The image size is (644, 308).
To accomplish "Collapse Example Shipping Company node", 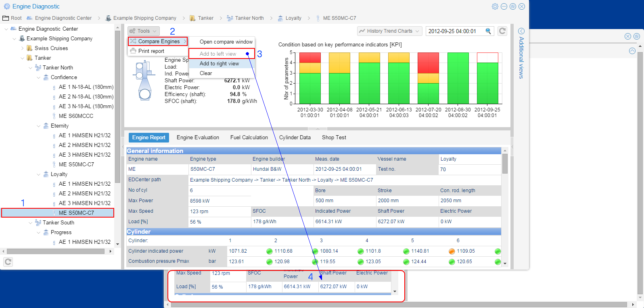I will click(x=15, y=39).
